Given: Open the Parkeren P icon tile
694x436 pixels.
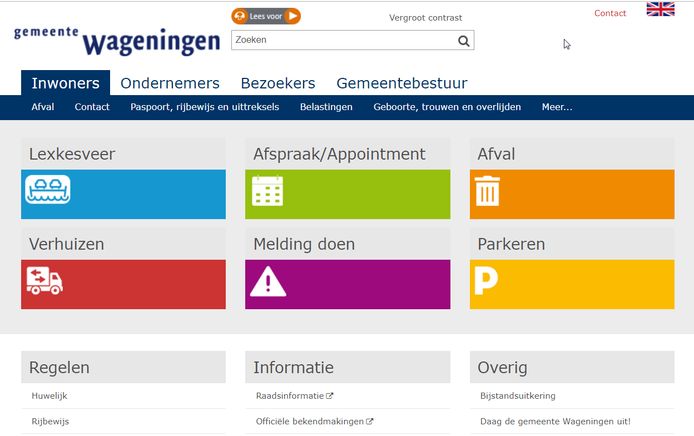Looking at the screenshot, I should point(486,281).
